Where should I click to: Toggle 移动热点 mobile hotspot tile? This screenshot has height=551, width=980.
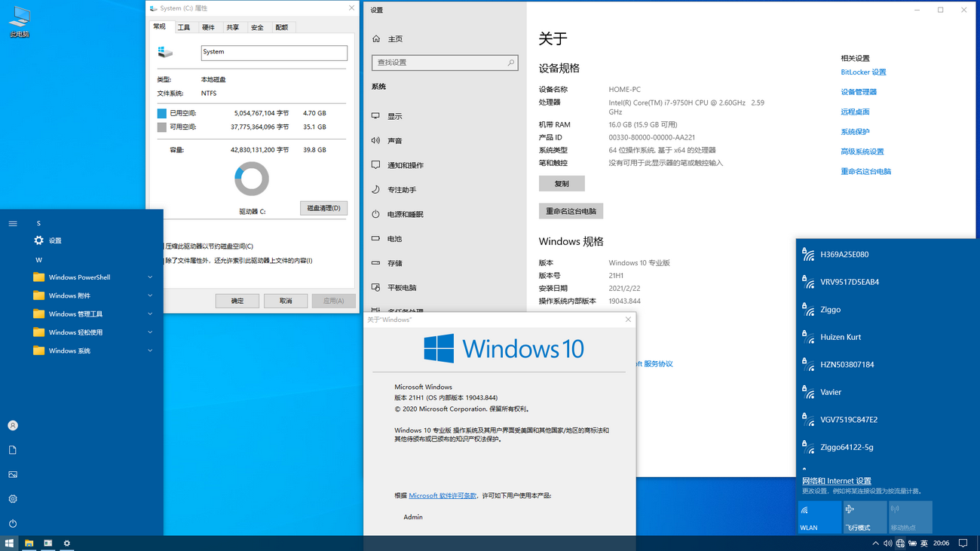pyautogui.click(x=910, y=517)
